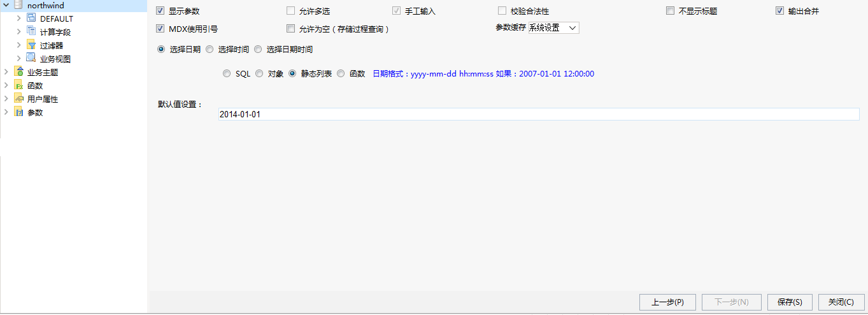This screenshot has width=868, height=315.
Task: Choose the SQL radio option
Action: point(227,73)
